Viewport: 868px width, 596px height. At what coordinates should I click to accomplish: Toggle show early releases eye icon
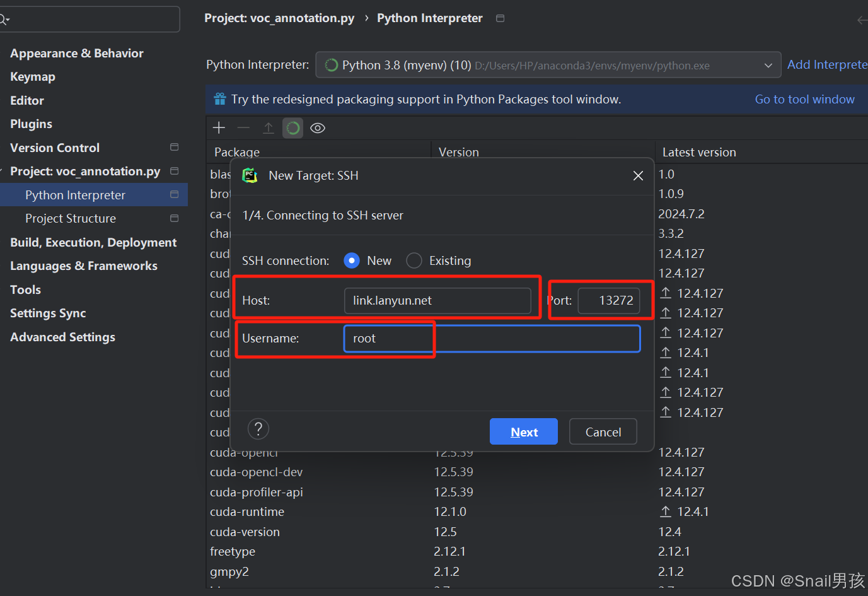pyautogui.click(x=318, y=128)
